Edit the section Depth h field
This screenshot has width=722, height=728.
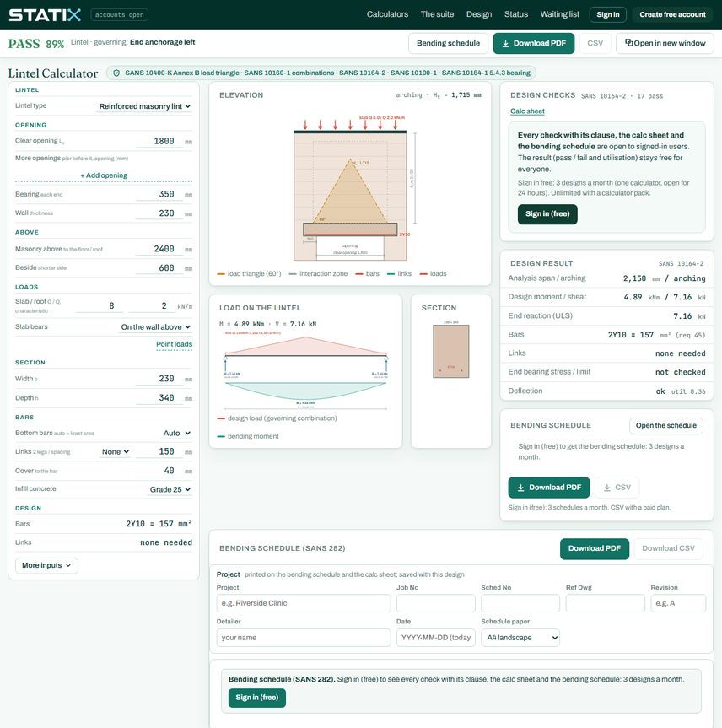tap(159, 398)
